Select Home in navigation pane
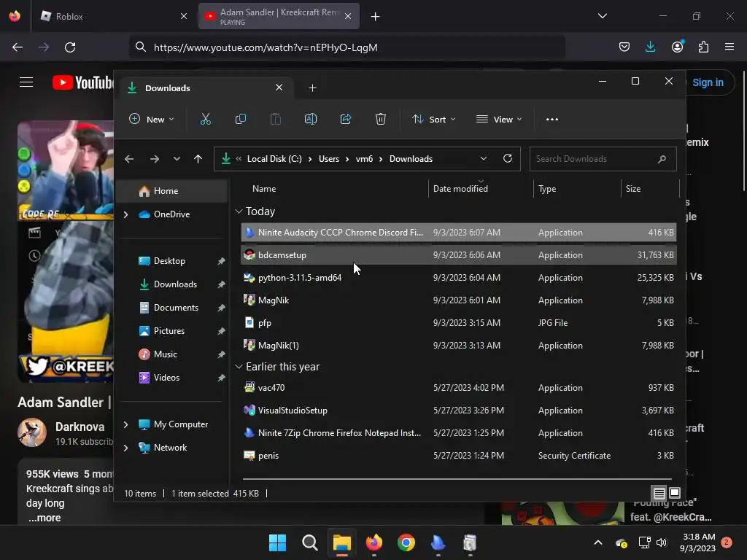Image resolution: width=747 pixels, height=560 pixels. [x=174, y=191]
